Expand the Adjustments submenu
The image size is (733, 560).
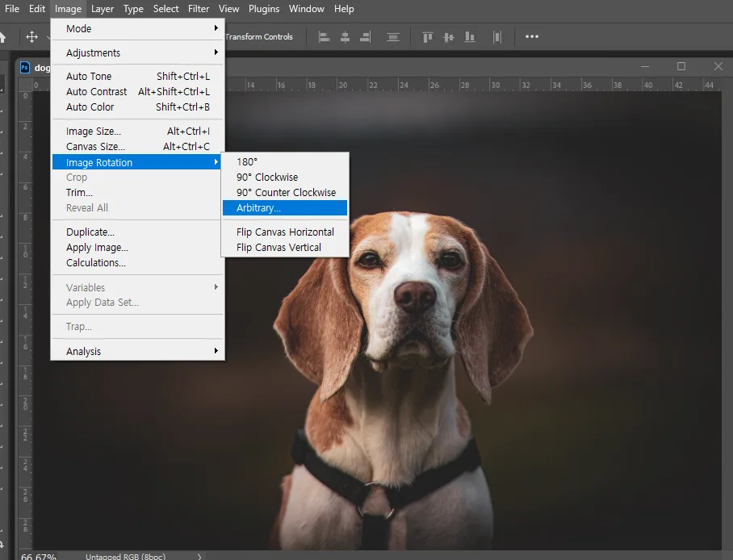pos(138,52)
